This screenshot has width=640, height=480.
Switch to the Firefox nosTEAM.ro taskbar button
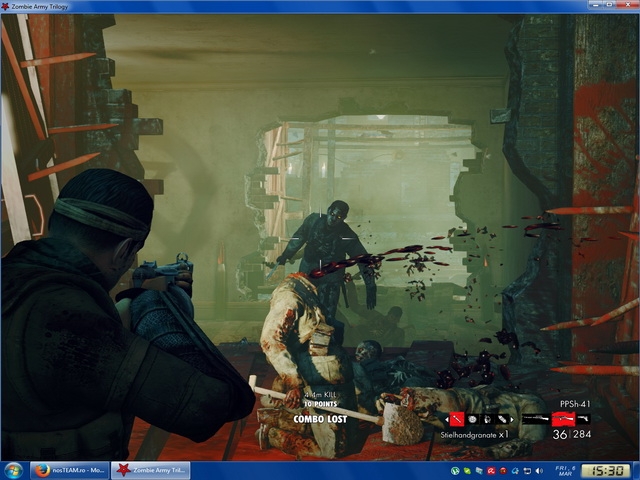pos(70,471)
